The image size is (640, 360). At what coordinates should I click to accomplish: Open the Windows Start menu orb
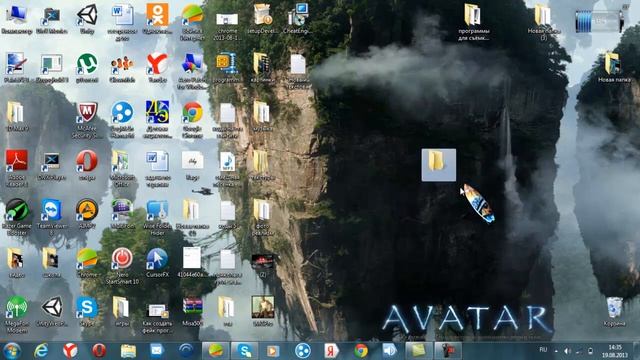[x=11, y=351]
